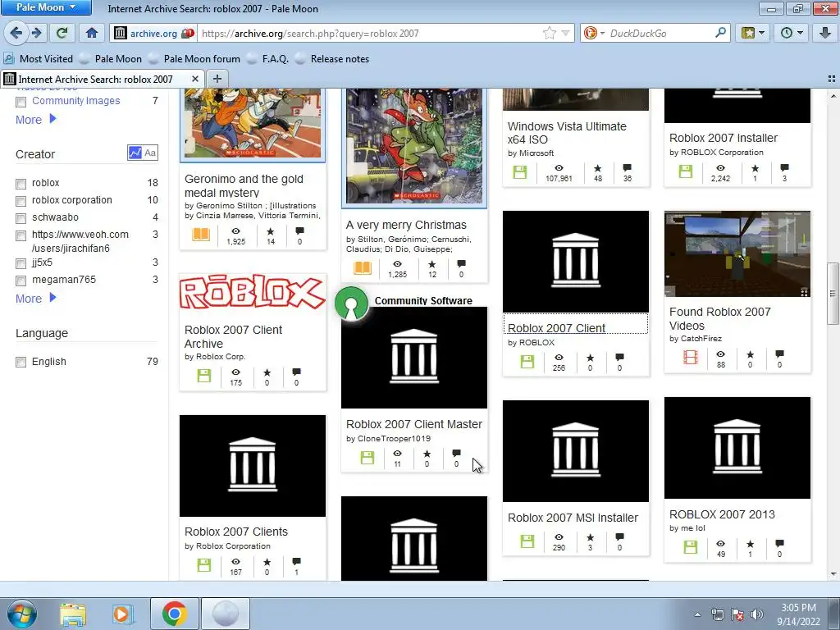The height and width of the screenshot is (630, 840).
Task: Open Roblox 2007 Client Master item
Action: click(414, 424)
